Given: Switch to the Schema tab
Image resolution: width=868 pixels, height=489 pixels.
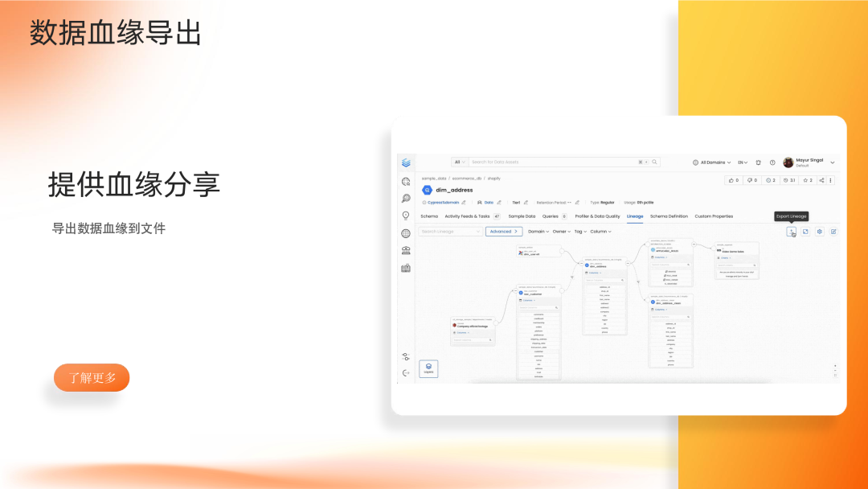Looking at the screenshot, I should 429,216.
